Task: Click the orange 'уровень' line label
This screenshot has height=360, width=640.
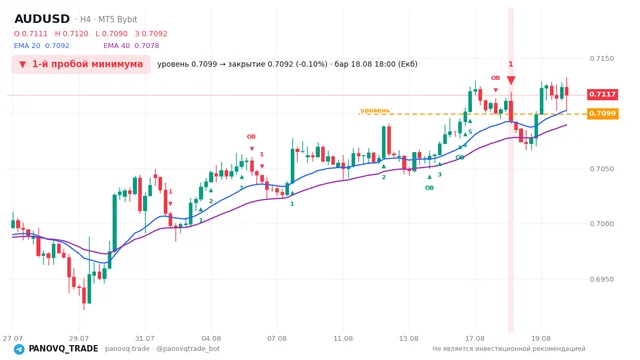Action: [375, 110]
